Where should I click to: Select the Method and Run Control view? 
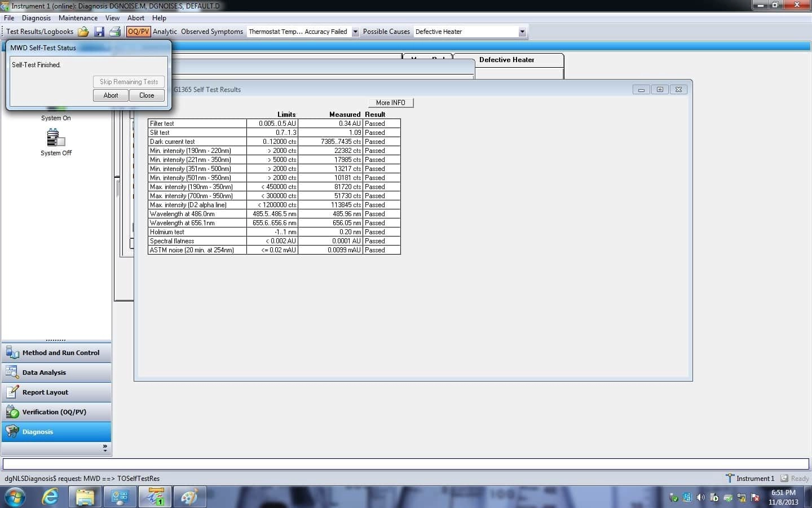pos(56,352)
